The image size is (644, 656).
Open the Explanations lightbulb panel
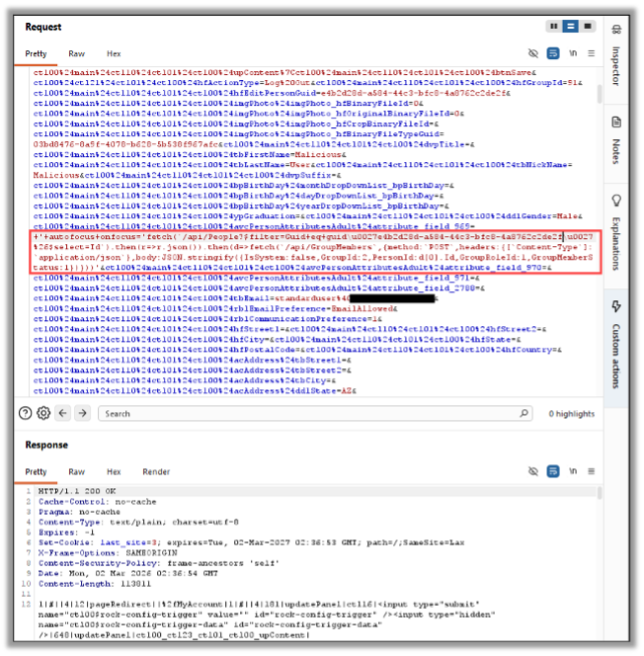click(x=616, y=232)
